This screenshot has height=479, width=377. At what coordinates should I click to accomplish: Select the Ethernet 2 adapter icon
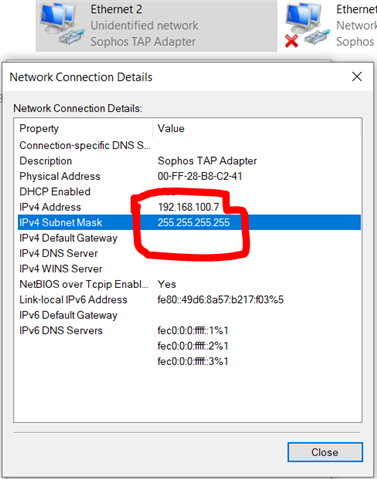coord(62,24)
